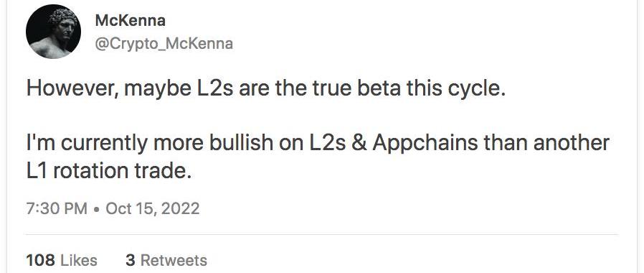
Task: Open McKenna's statue profile avatar
Action: 53,32
